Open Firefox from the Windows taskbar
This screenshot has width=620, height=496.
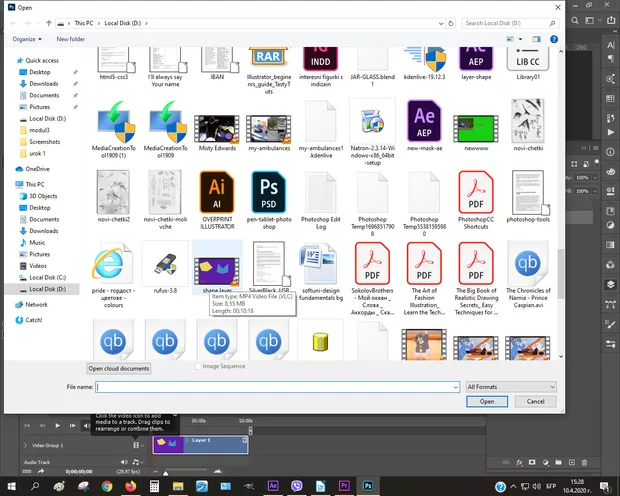tap(131, 485)
